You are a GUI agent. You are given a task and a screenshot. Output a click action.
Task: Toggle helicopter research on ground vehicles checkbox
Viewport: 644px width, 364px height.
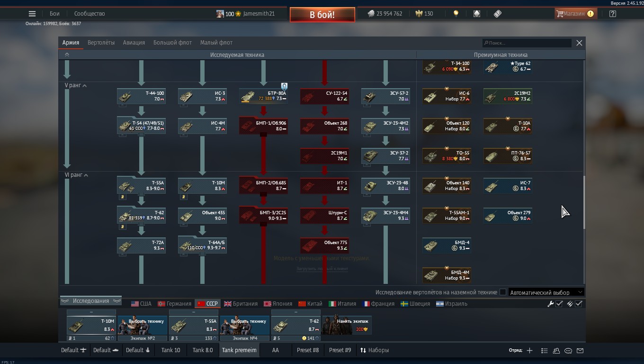tap(503, 292)
